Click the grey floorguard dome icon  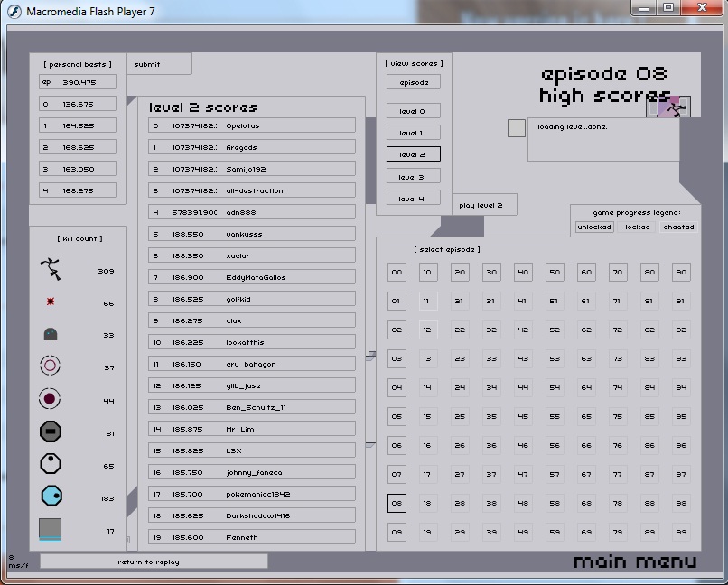51,335
